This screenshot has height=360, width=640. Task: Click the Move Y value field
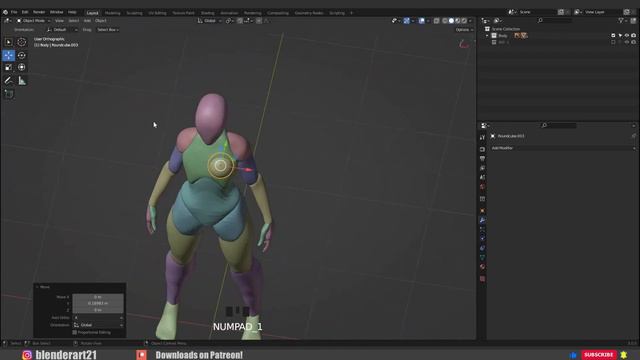pyautogui.click(x=98, y=303)
